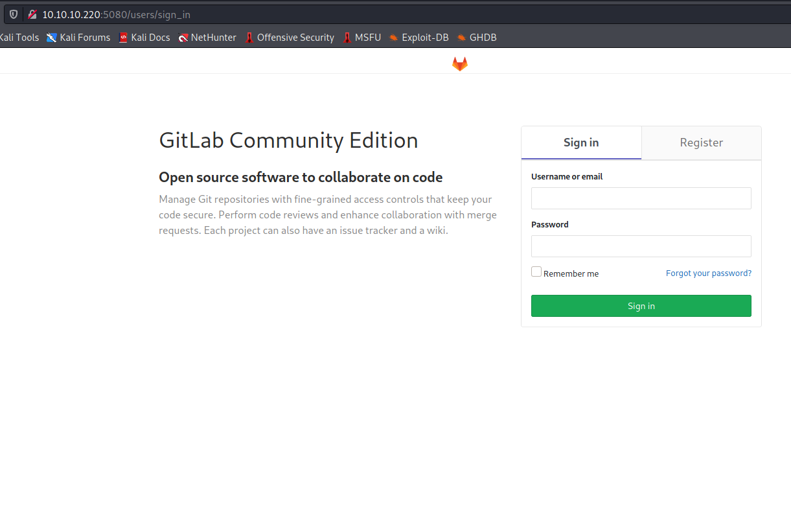The image size is (791, 532).
Task: Switch to the Register tab
Action: pyautogui.click(x=701, y=143)
